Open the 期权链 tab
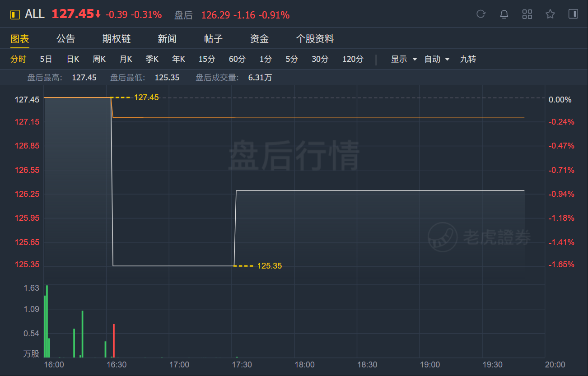The image size is (588, 376). pyautogui.click(x=117, y=39)
